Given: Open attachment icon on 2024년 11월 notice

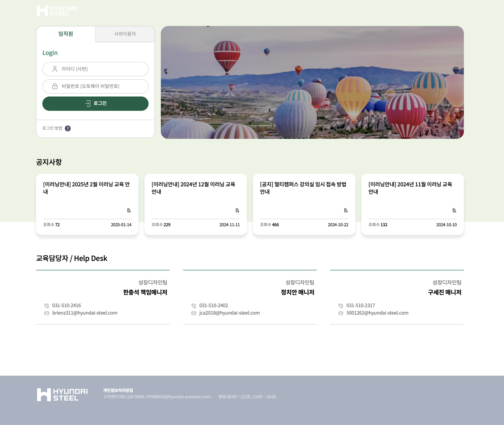Looking at the screenshot, I should (454, 211).
